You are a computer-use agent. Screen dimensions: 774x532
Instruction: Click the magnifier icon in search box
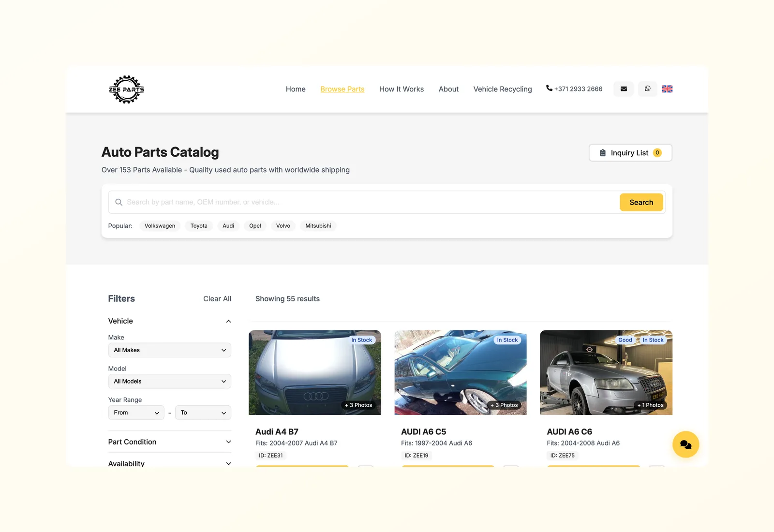119,202
